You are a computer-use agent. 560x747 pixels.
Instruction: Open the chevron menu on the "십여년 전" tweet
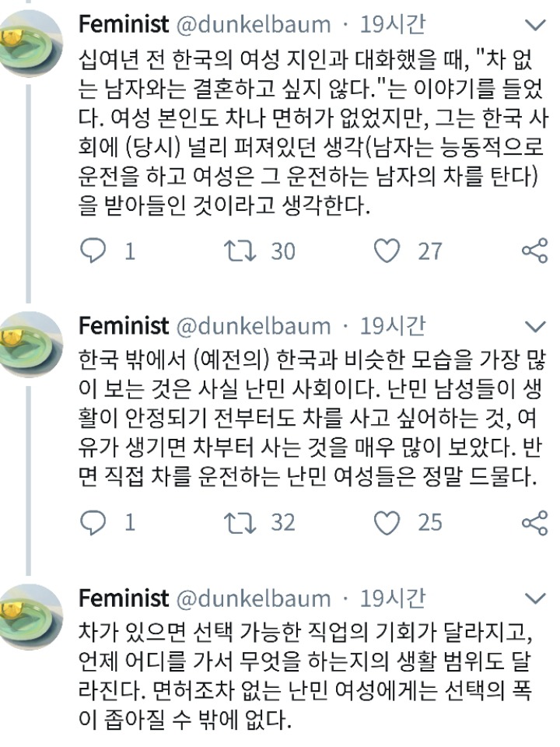pyautogui.click(x=536, y=25)
